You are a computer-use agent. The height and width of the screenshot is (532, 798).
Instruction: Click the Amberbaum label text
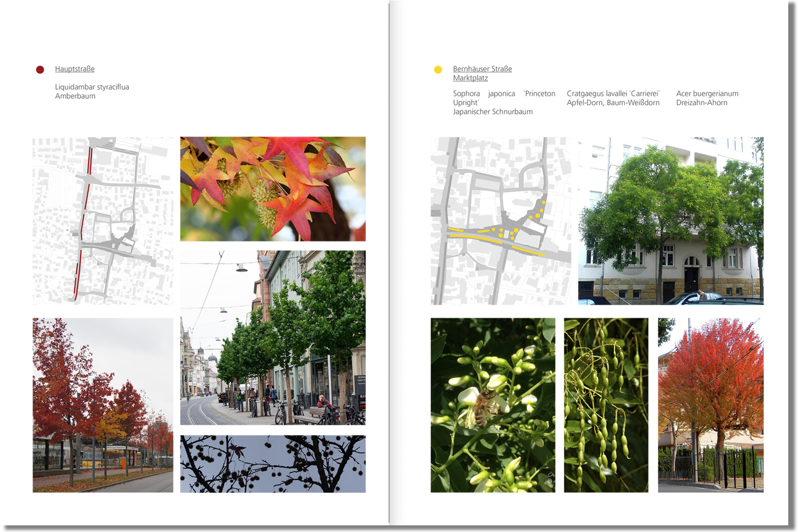(x=75, y=96)
